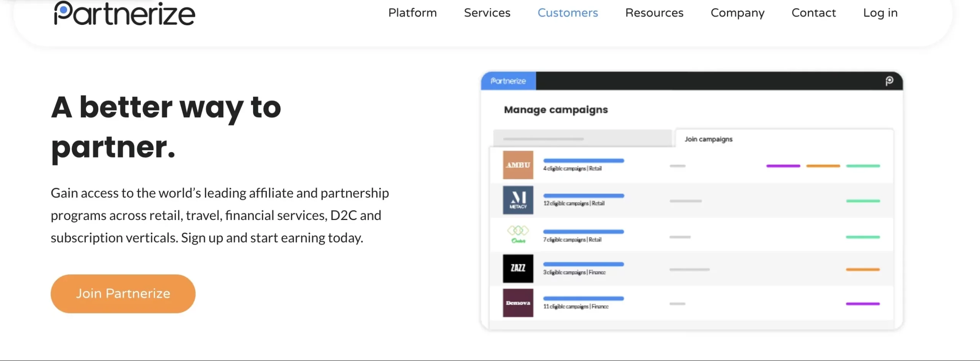This screenshot has width=980, height=361.
Task: Click the AMBU brand logo
Action: pyautogui.click(x=518, y=165)
